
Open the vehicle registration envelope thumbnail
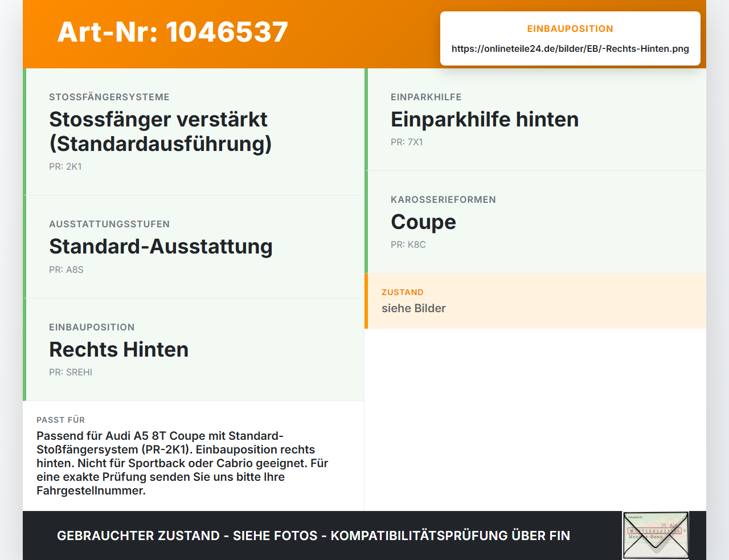[656, 536]
